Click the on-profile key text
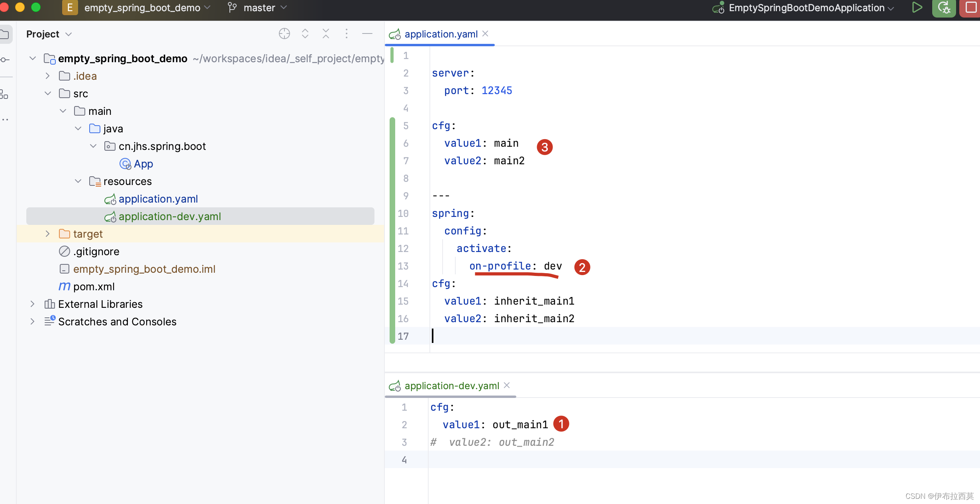The width and height of the screenshot is (980, 504). (x=500, y=266)
